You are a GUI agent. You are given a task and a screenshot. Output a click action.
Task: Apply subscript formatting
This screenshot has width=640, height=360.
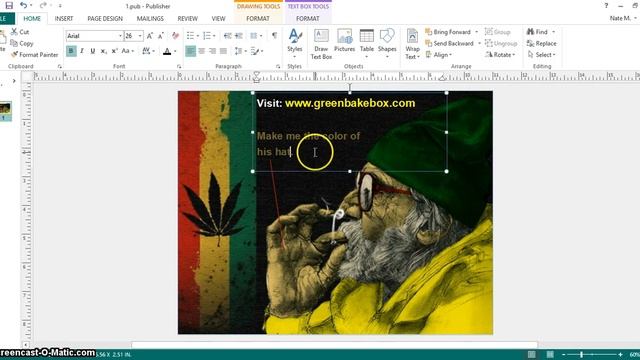click(x=104, y=51)
